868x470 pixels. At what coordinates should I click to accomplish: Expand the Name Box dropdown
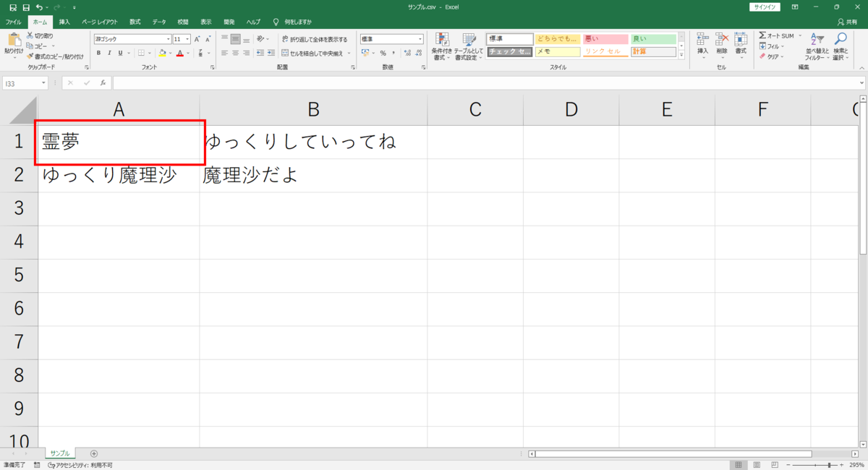pos(44,83)
